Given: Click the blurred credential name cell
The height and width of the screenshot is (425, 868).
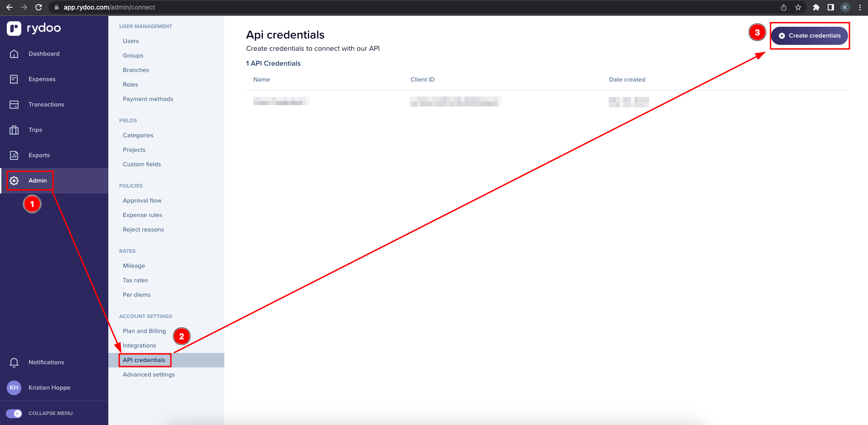Looking at the screenshot, I should (x=281, y=101).
